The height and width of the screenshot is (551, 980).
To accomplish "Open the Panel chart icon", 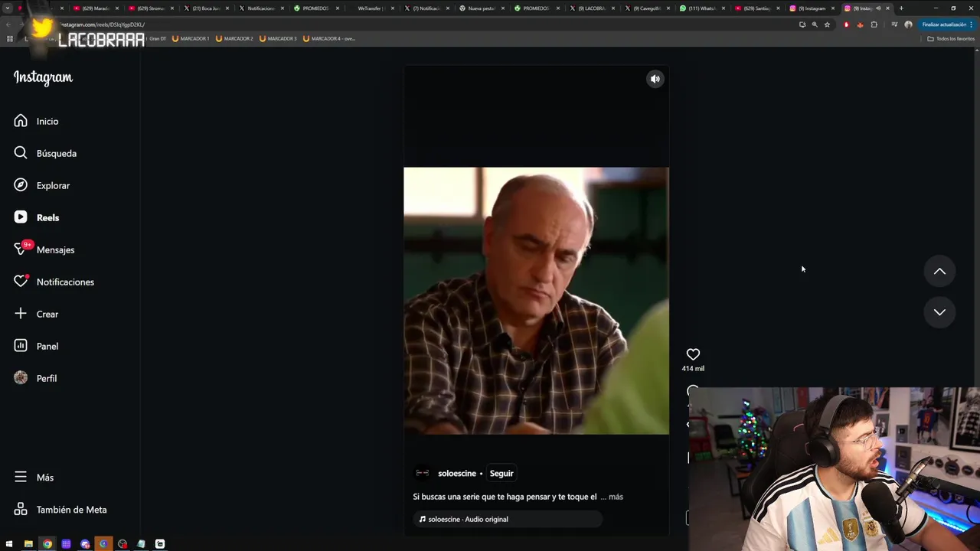I will 21,346.
